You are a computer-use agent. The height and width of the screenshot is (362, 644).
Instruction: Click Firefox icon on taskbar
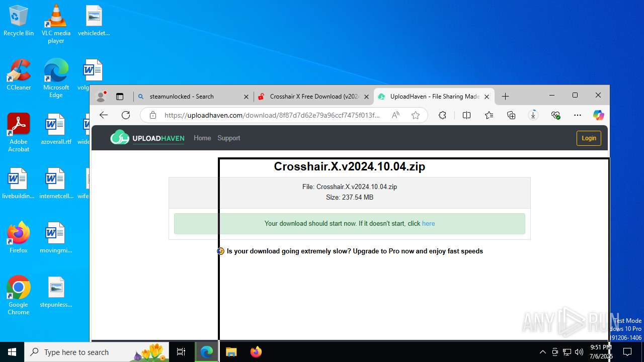(x=256, y=352)
